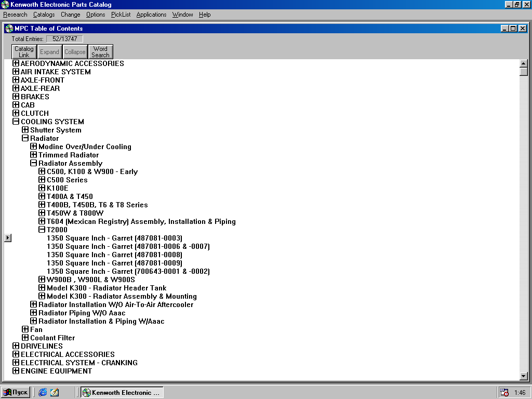Screen dimensions: 532x399
Task: Click the Expand button
Action: [x=49, y=51]
